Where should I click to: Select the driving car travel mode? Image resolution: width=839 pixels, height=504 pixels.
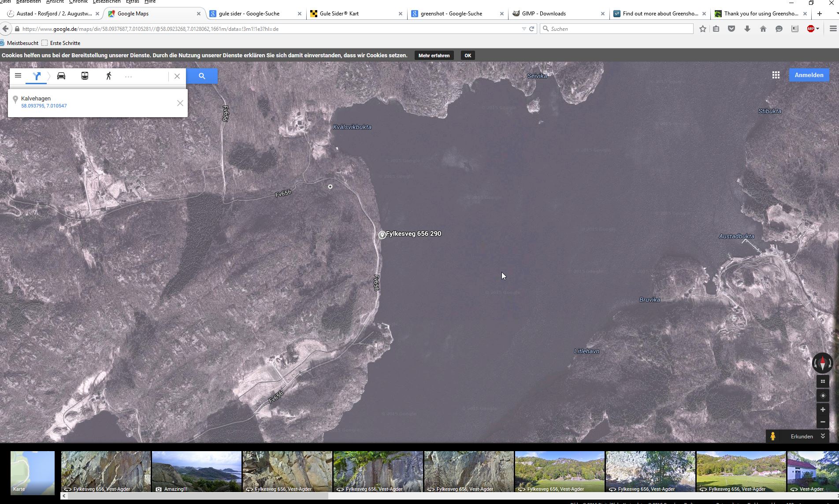(x=61, y=76)
